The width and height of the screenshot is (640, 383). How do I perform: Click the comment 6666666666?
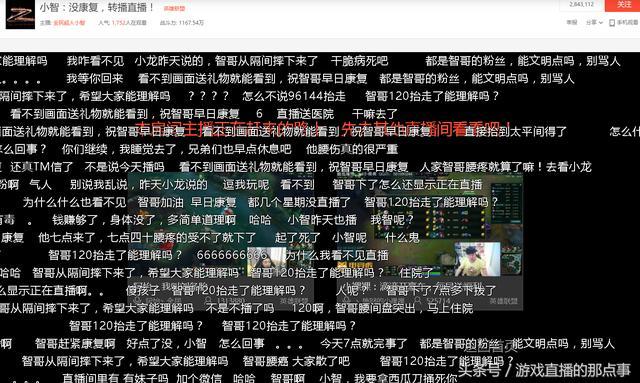[232, 255]
